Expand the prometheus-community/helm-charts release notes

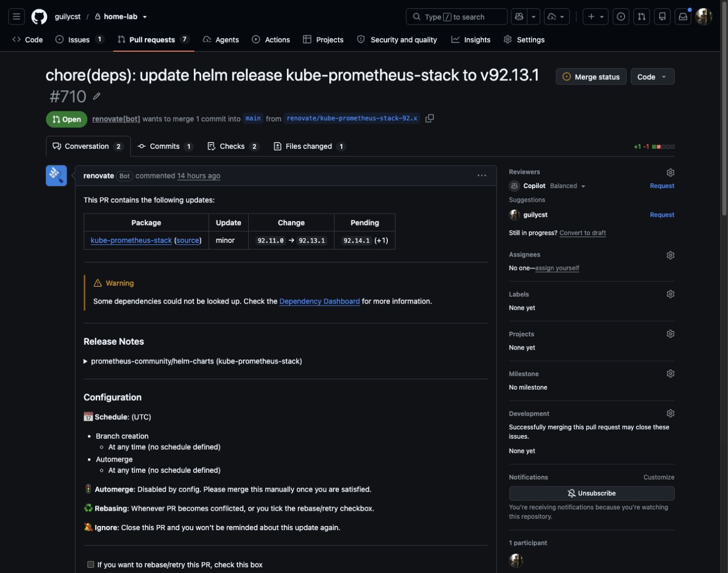[193, 361]
